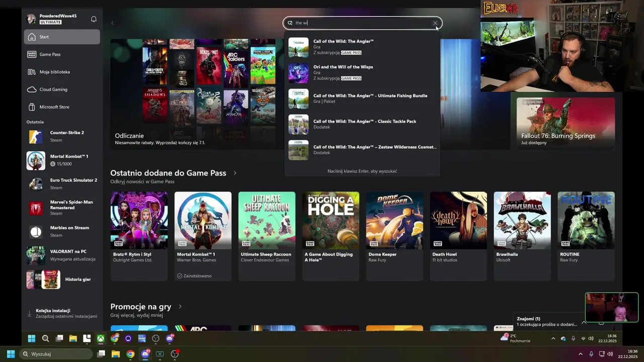Screen dimensions: 644x362
Task: Select the Zestaw Wilderness Cosmetic result
Action: click(362, 150)
